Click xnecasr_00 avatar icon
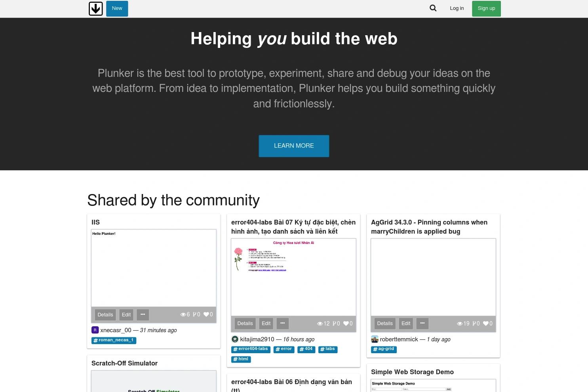Viewport: 588px width, 392px height. (x=95, y=330)
